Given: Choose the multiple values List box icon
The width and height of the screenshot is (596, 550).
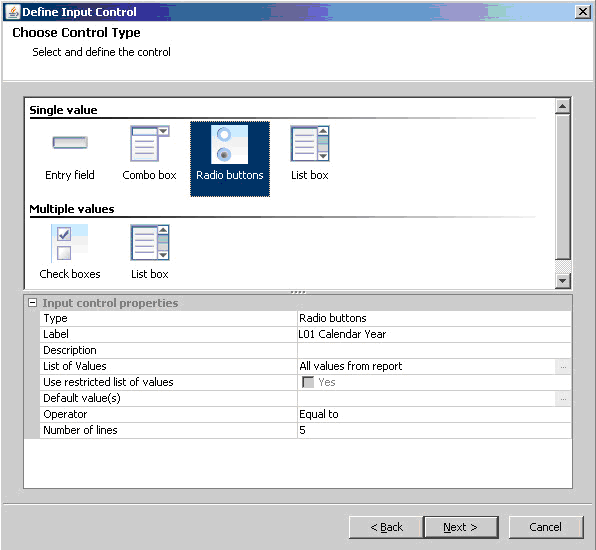Looking at the screenshot, I should point(150,243).
